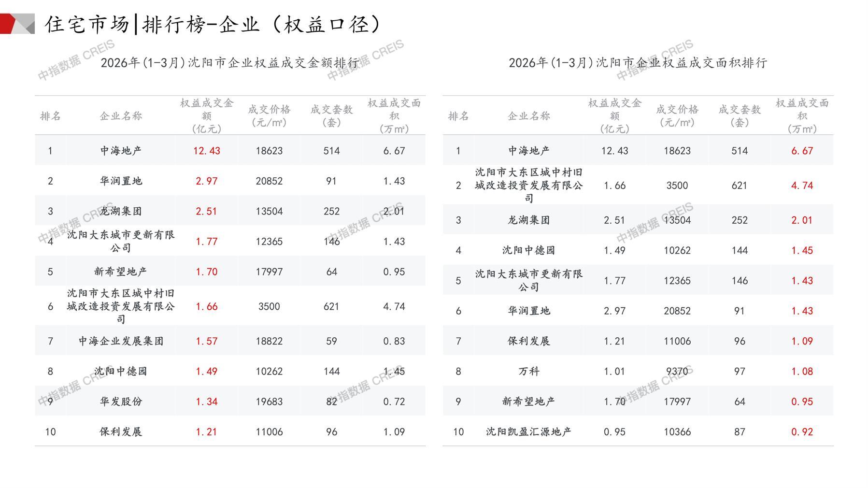
Task: Click the red 6.67 area value for 中海地产
Action: (802, 151)
